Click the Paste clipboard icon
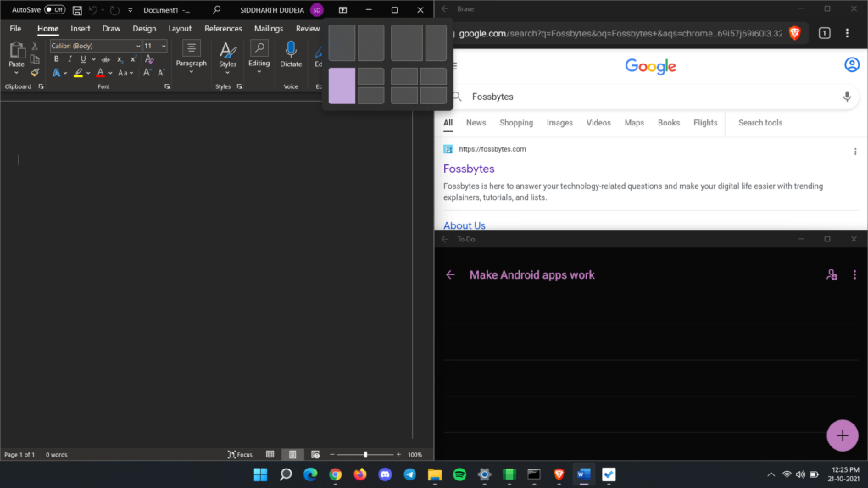Screen dimensions: 868x488 tap(17, 50)
